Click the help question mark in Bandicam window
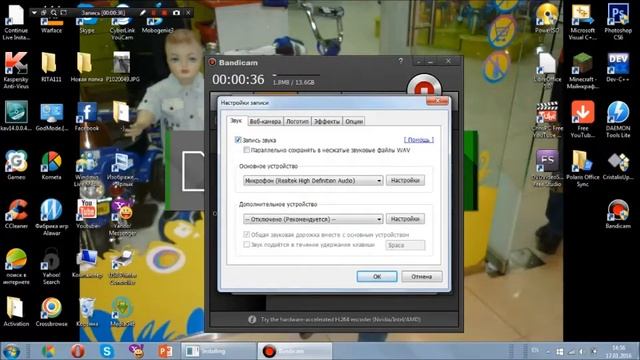Image resolution: width=640 pixels, height=360 pixels. [400, 61]
